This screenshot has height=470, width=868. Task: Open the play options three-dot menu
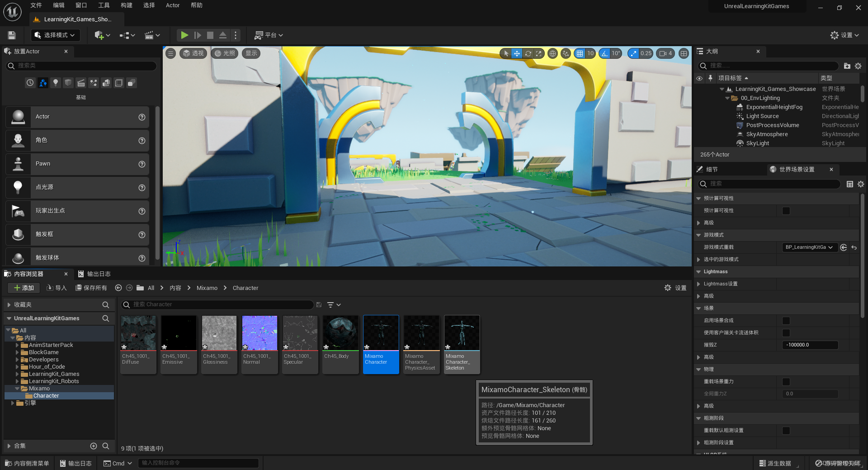point(236,35)
